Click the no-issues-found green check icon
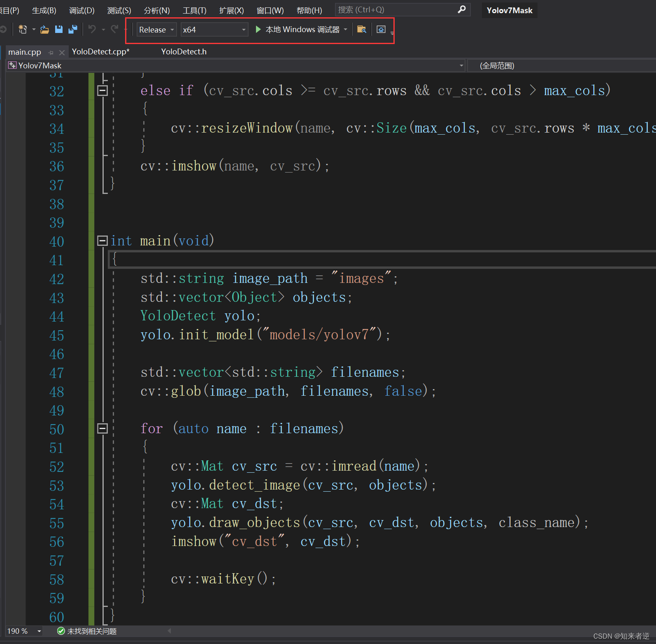The width and height of the screenshot is (656, 644). point(61,631)
